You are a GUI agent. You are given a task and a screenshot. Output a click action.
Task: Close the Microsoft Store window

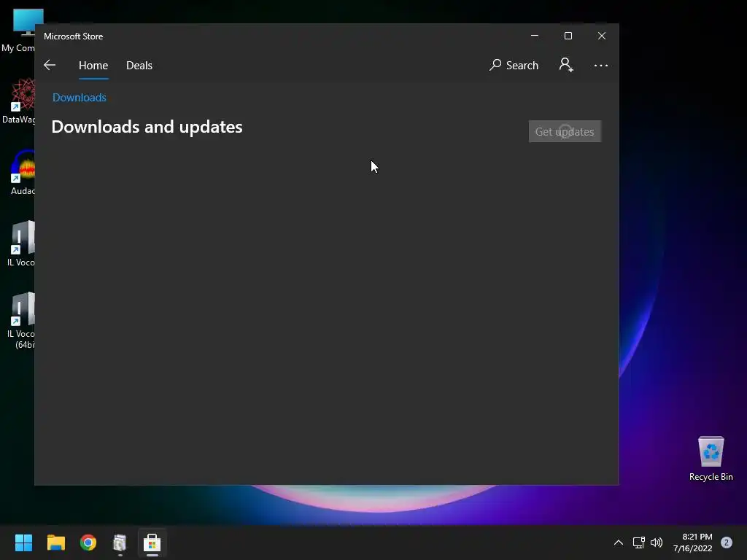tap(602, 36)
